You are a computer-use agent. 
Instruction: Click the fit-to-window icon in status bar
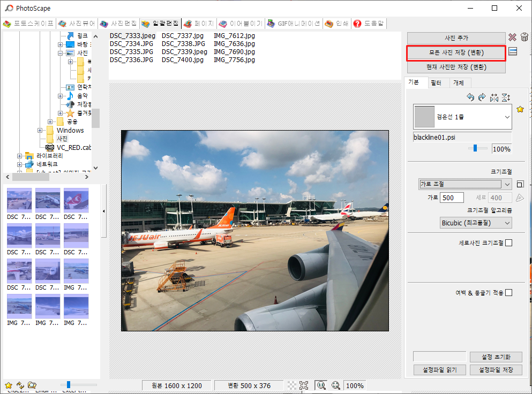point(304,385)
